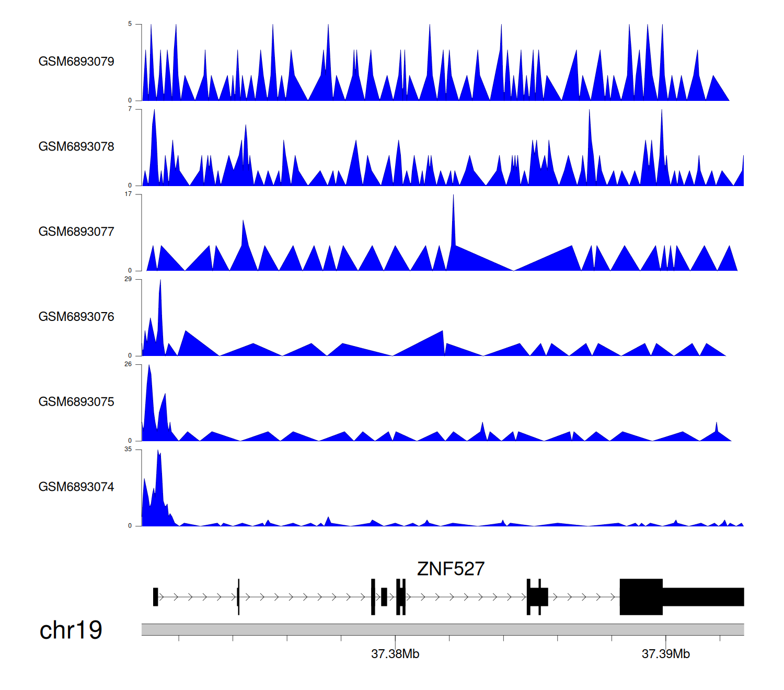Select the GSM6893076 track label
Viewport: 784px width, 690px height.
76,317
